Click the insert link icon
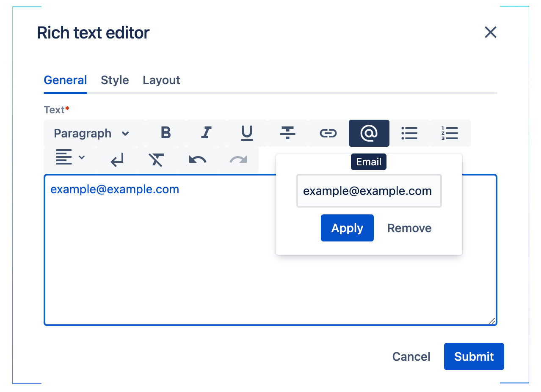 pos(328,133)
